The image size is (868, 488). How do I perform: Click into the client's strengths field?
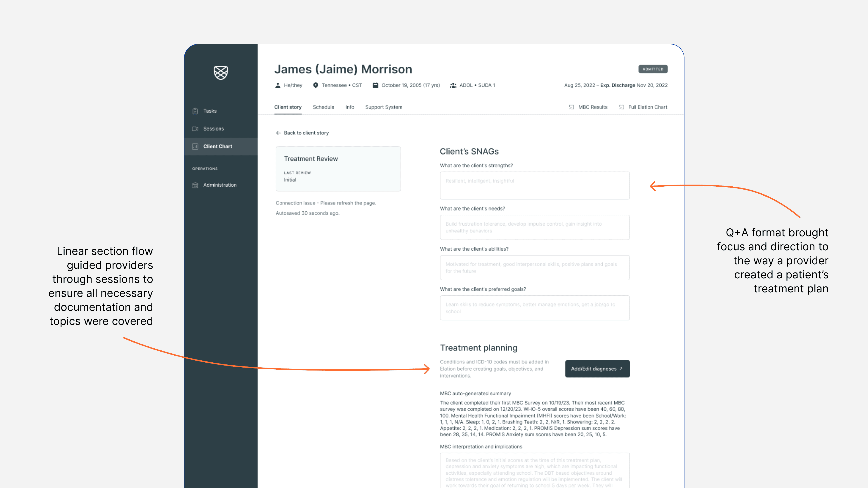click(534, 185)
